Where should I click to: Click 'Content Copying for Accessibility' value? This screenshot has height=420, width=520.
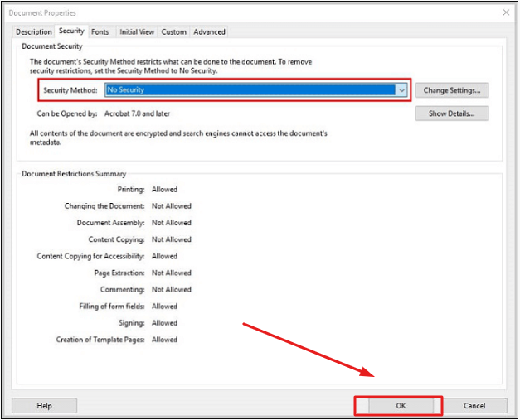pos(164,256)
